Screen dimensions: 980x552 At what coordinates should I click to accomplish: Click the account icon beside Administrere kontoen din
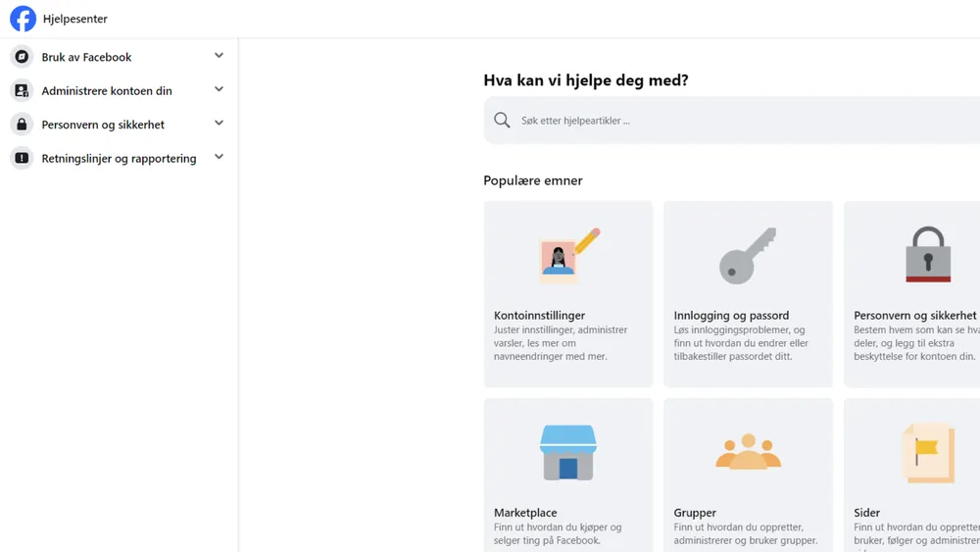coord(22,90)
